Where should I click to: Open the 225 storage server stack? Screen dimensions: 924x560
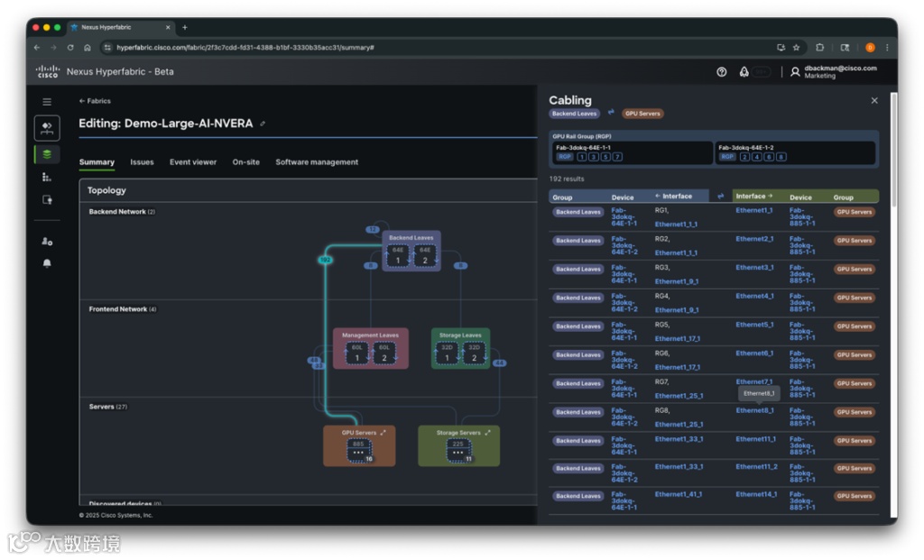point(457,451)
